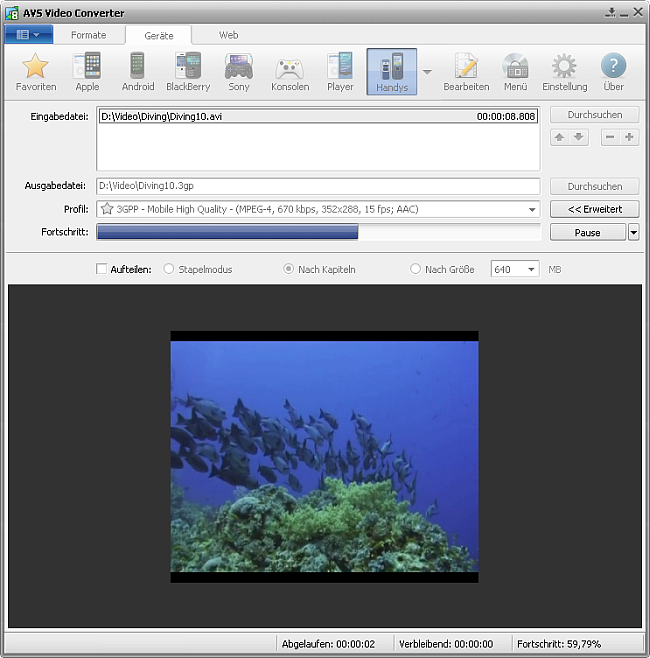Select the Stapelmodus radio button
Screen dimensions: 650x658
click(168, 269)
